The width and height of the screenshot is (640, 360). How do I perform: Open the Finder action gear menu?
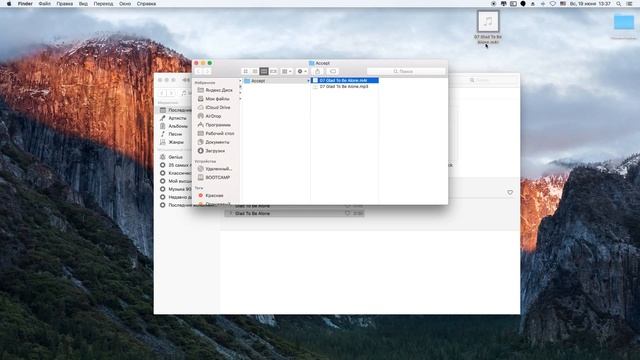click(x=302, y=71)
